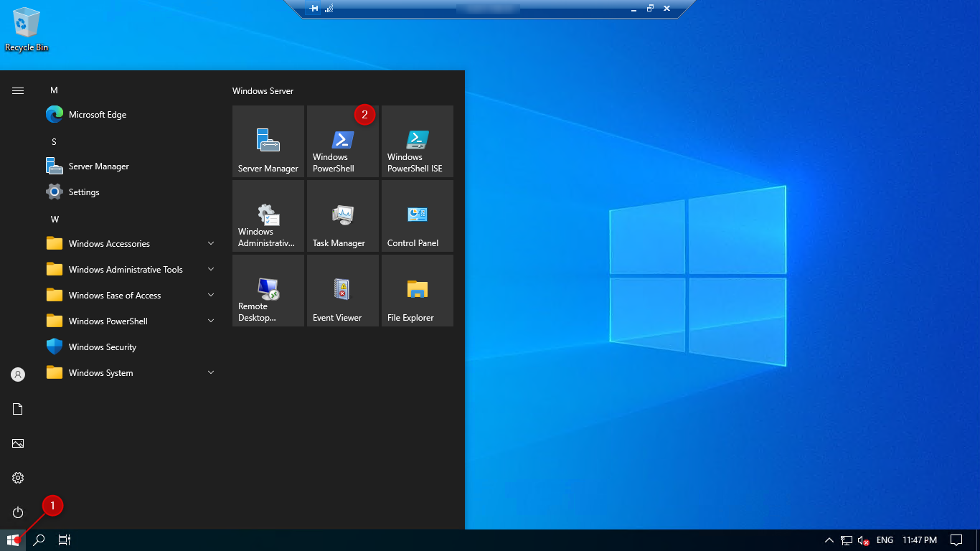Open the Windows Administrative Tools tile

(268, 216)
